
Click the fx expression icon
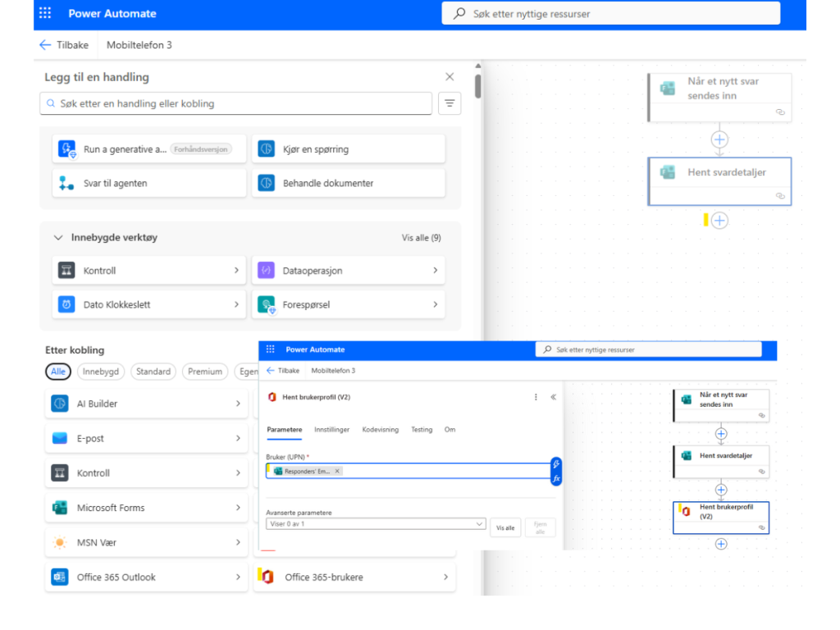[x=556, y=478]
